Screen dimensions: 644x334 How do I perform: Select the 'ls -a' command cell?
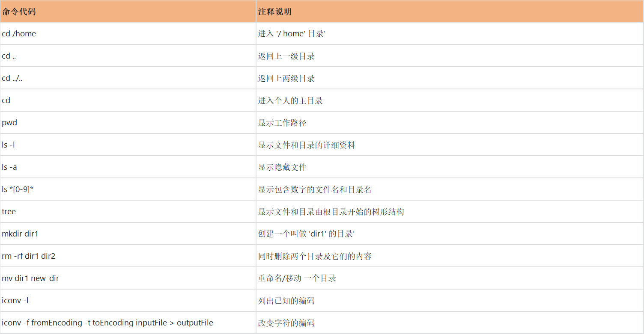pyautogui.click(x=128, y=167)
